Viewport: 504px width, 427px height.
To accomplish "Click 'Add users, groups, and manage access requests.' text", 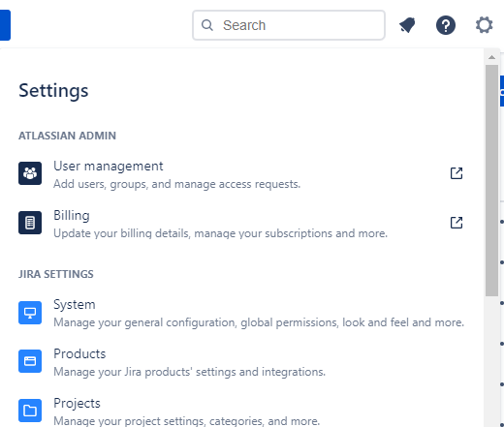I will pyautogui.click(x=176, y=184).
